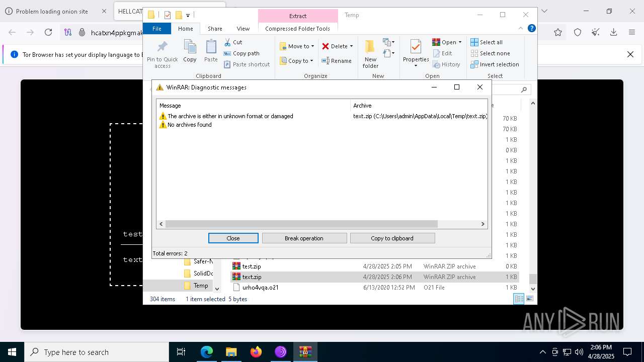Viewport: 644px width, 362px height.
Task: Click the Archive column header
Action: pos(419,106)
